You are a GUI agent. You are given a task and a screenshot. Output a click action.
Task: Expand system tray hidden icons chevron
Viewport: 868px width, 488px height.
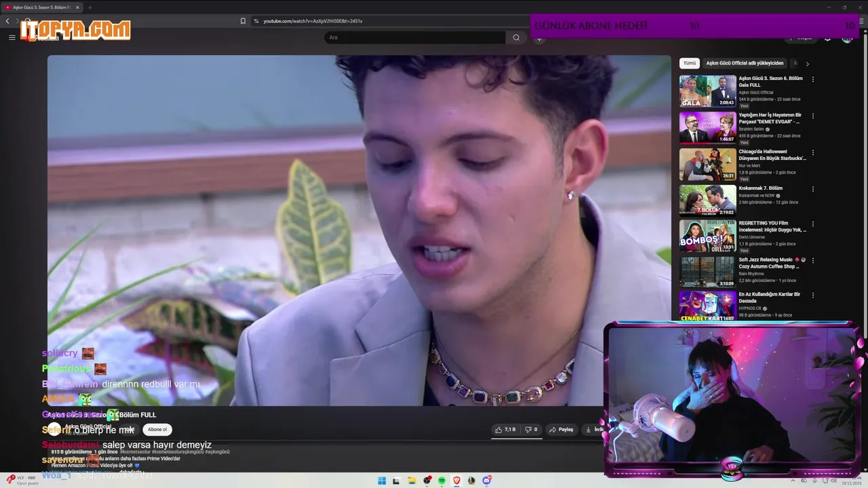[793, 481]
